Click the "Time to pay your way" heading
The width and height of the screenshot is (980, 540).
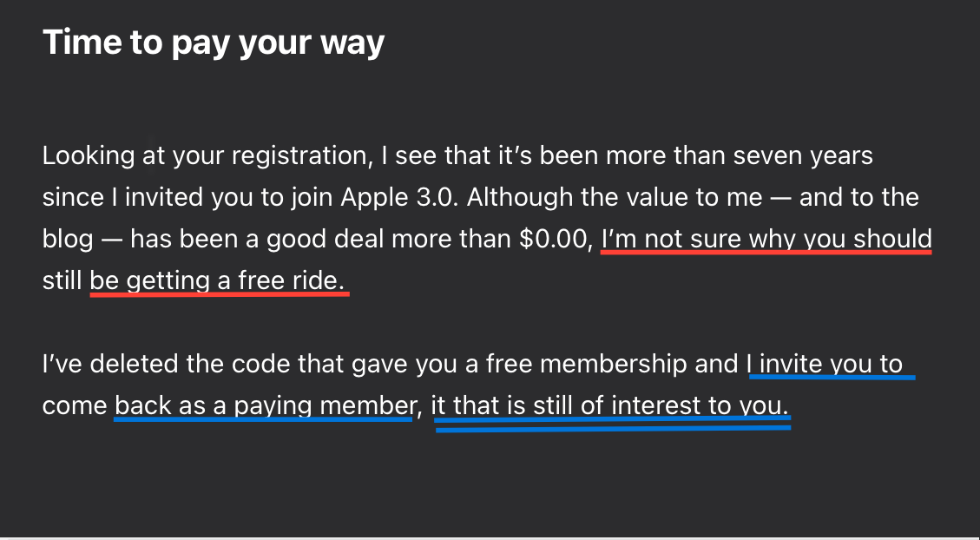(214, 42)
